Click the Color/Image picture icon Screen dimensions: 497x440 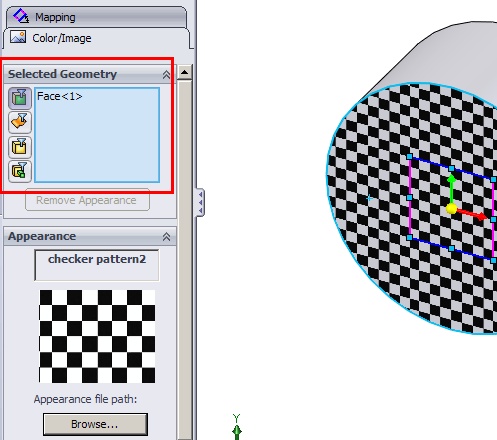[x=18, y=37]
